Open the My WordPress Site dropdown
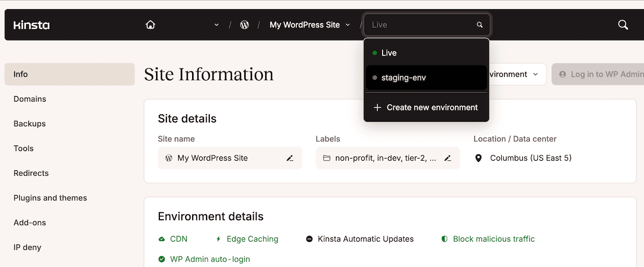This screenshot has width=644, height=267. click(x=310, y=25)
